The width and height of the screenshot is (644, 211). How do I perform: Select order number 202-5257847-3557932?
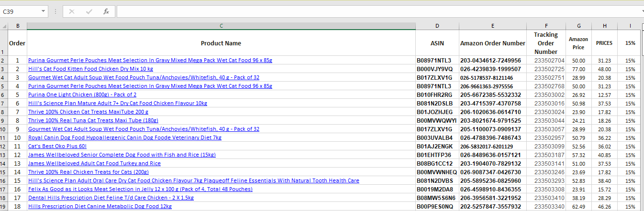pyautogui.click(x=493, y=206)
